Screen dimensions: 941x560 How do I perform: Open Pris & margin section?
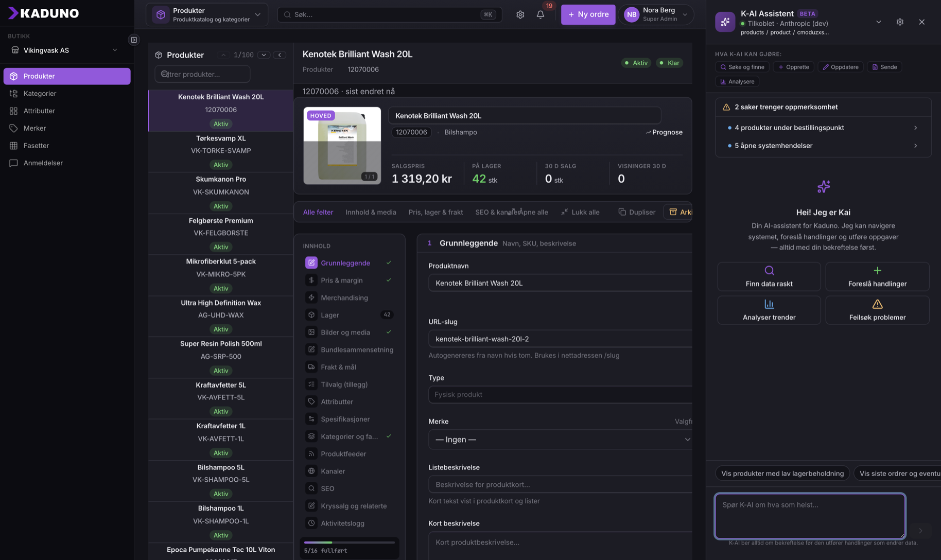(x=349, y=281)
